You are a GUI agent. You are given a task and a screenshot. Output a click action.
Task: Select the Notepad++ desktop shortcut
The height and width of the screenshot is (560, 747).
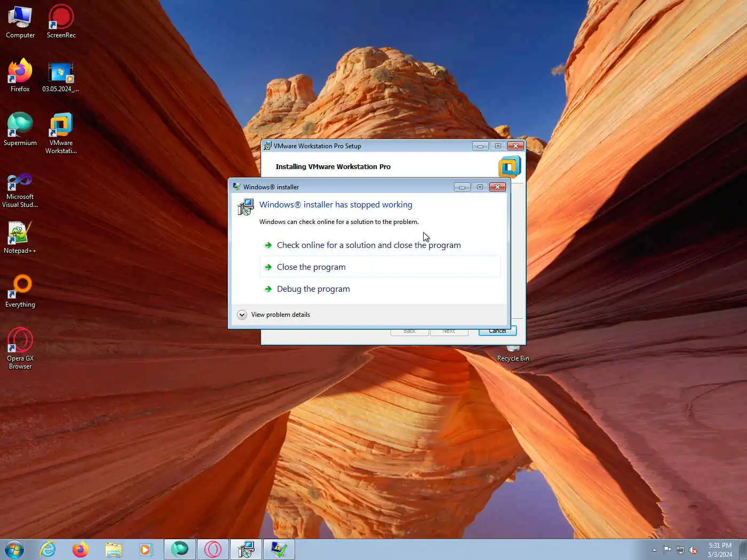click(20, 238)
